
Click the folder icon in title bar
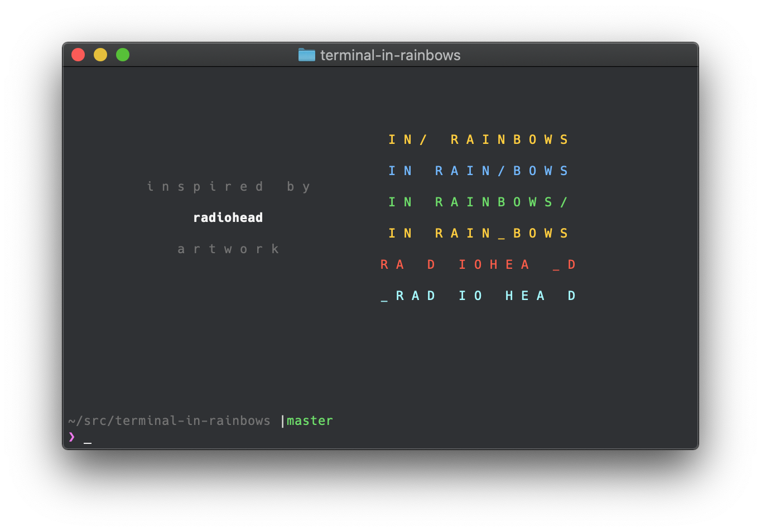(x=306, y=55)
